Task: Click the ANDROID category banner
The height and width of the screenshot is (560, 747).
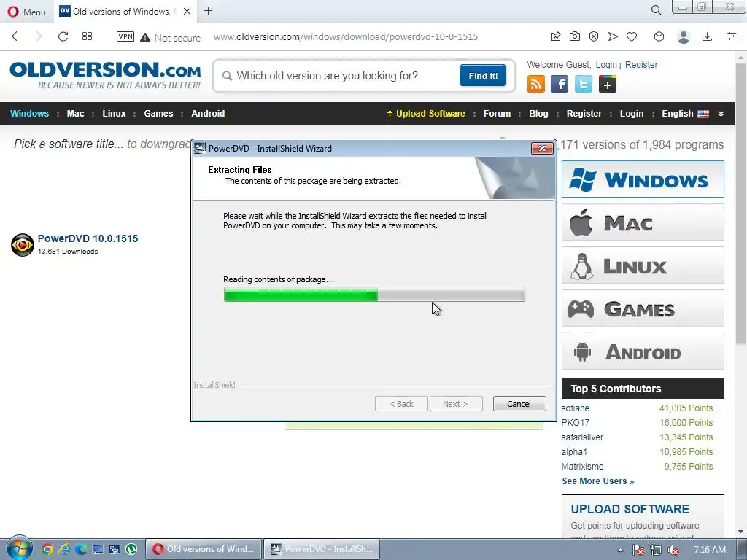Action: coord(643,351)
